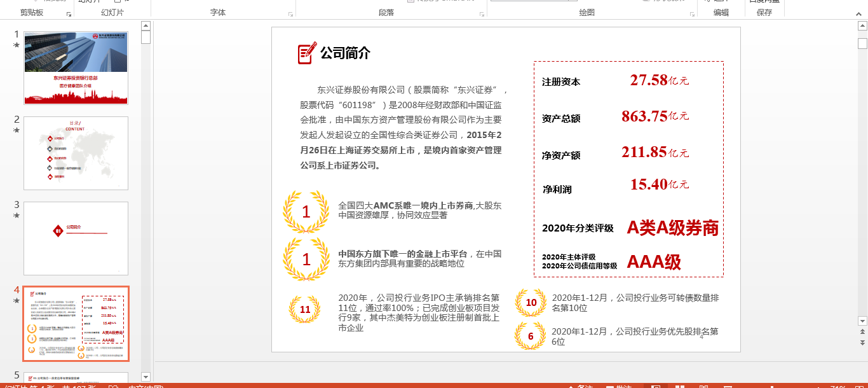The width and height of the screenshot is (868, 388).
Task: Select the 资产总额 label
Action: [561, 118]
